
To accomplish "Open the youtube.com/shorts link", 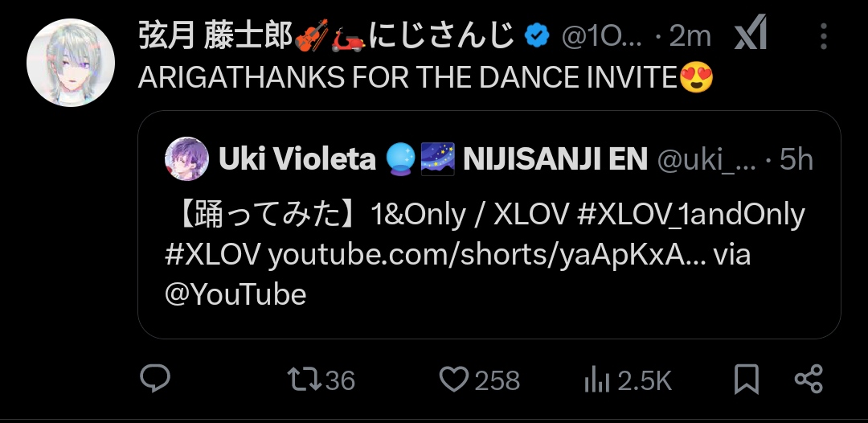I will tap(487, 255).
